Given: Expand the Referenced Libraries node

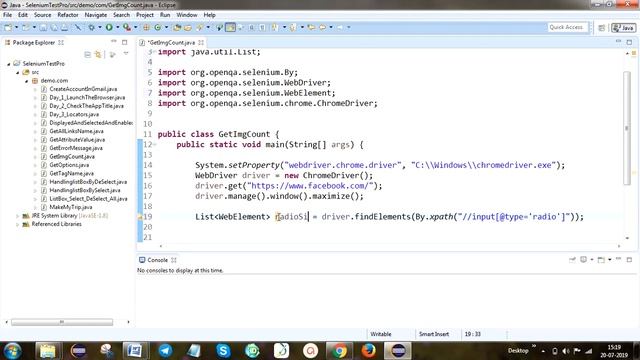Looking at the screenshot, I should pyautogui.click(x=18, y=224).
